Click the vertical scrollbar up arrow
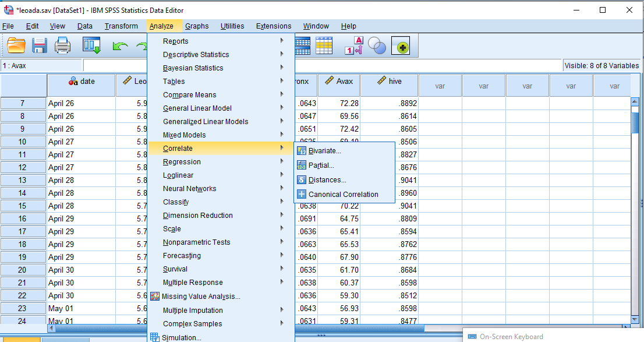644x342 pixels. [635, 101]
